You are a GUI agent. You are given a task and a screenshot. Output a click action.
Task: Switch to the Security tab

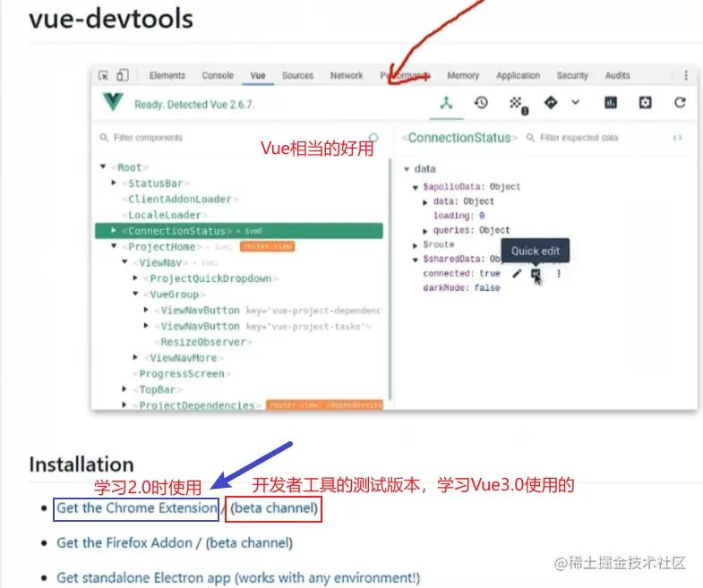(x=572, y=75)
